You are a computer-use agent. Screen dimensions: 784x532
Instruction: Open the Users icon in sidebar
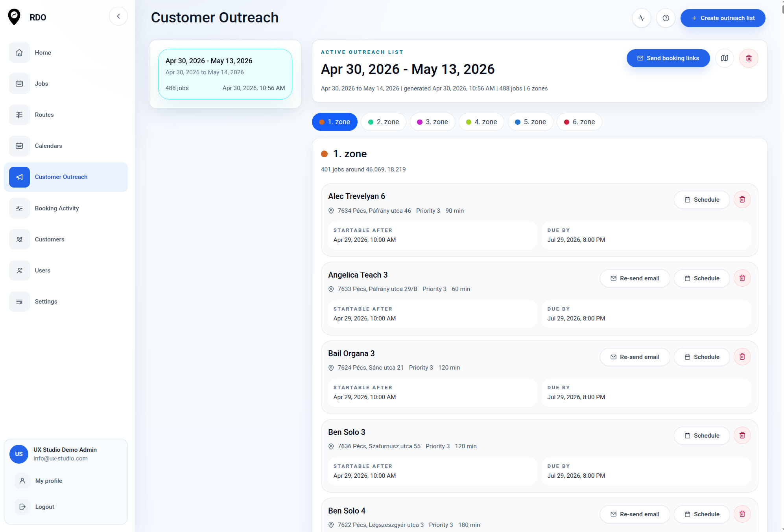[x=19, y=271]
